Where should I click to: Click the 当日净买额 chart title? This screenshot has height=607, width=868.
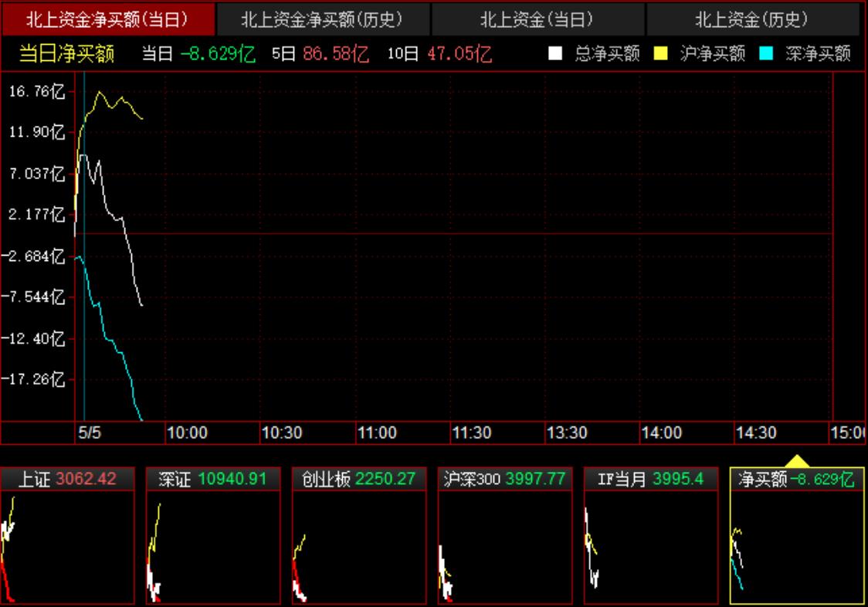coord(67,54)
